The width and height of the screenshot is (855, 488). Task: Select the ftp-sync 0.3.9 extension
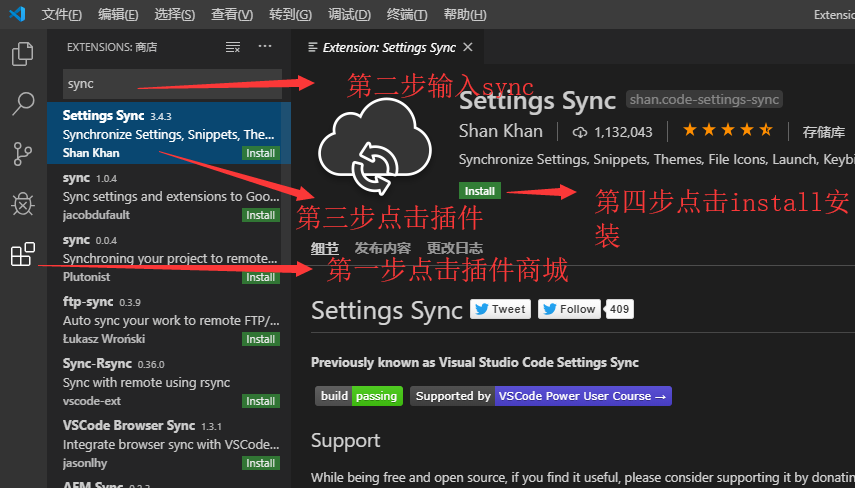(168, 320)
